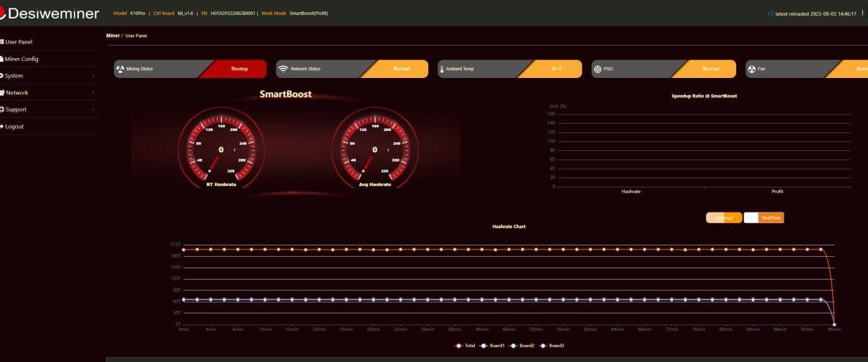Click the serial number H01X2P22206280001

(x=233, y=14)
